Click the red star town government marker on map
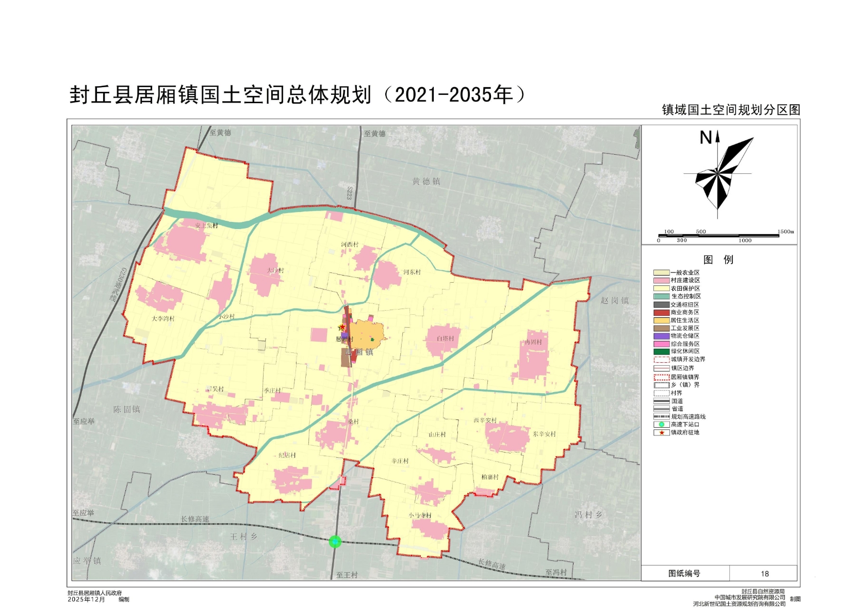Viewport: 868px width, 614px height. pos(341,328)
